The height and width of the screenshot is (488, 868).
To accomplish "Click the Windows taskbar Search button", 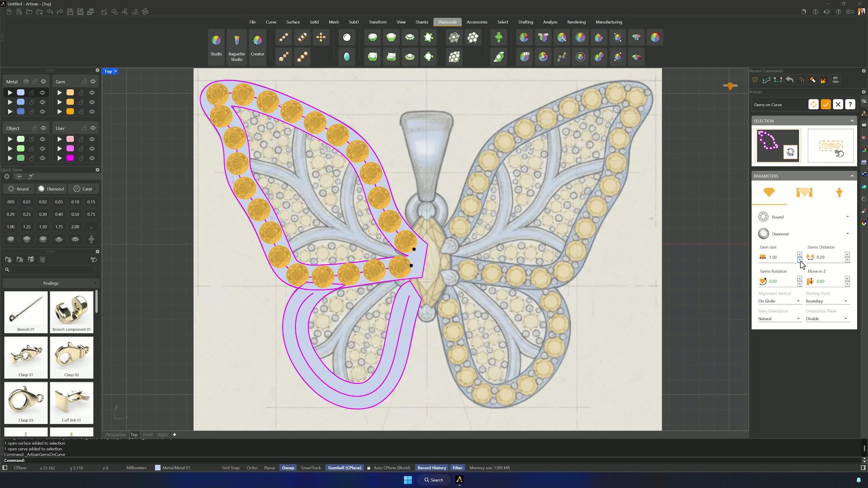I will (x=434, y=480).
